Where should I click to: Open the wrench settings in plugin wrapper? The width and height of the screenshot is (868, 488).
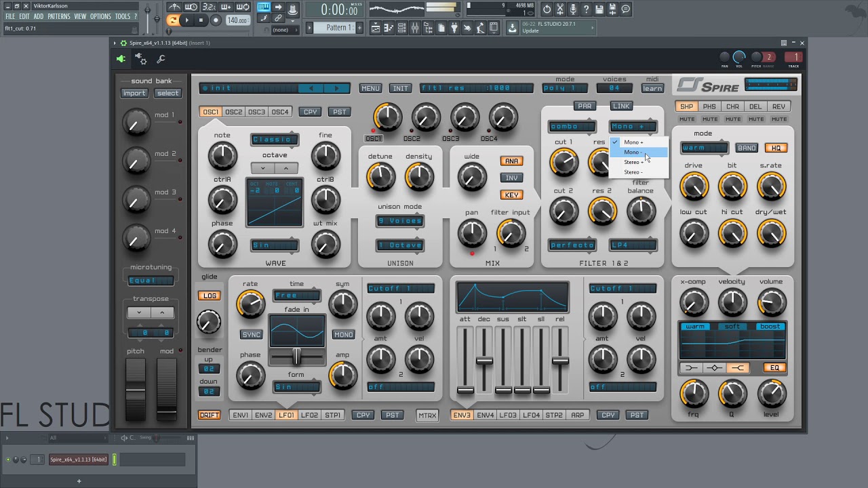point(161,60)
